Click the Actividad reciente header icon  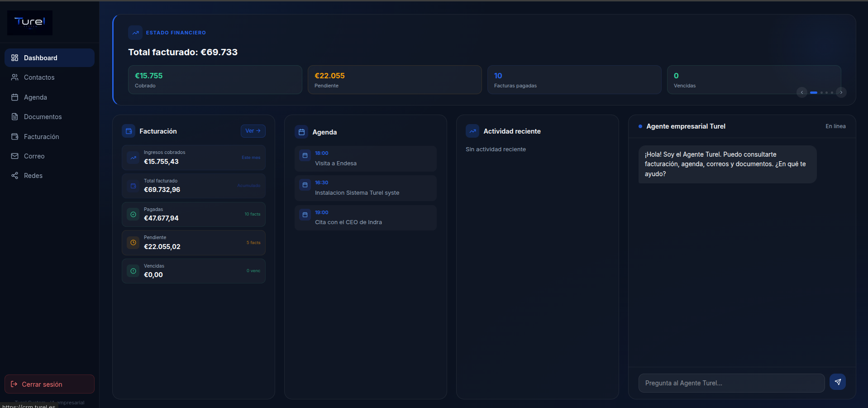473,131
